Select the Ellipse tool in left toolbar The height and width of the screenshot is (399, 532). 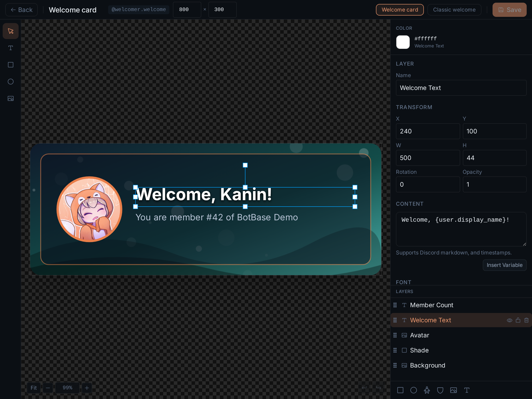11,82
